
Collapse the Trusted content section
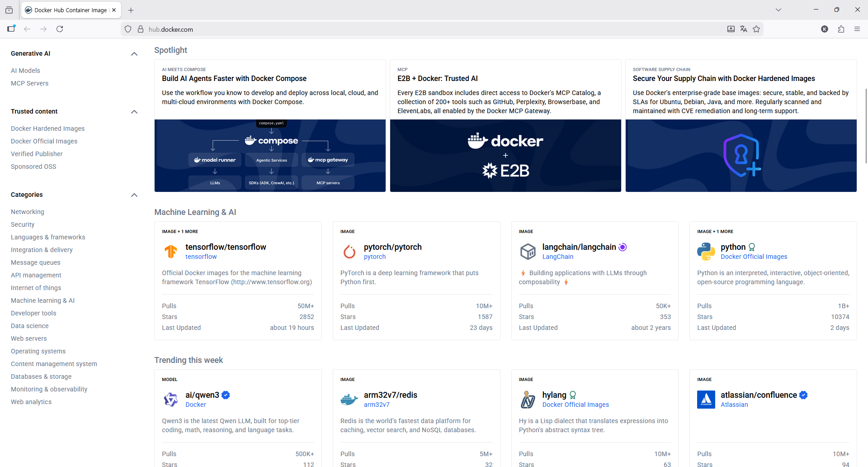coord(134,112)
